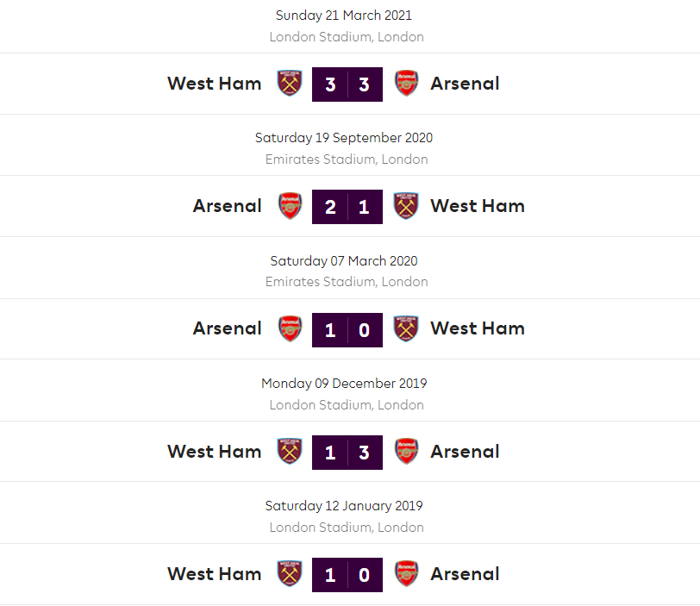Click Arsenal crest in January 2019 match

[x=406, y=574]
